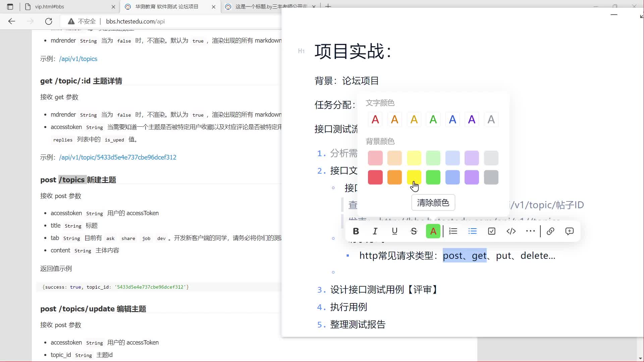Pick the bold orange background color

(394, 177)
